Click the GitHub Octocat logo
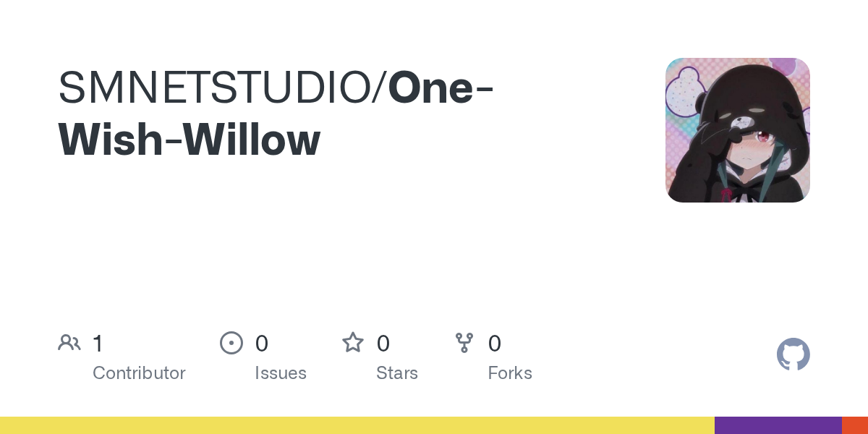 [x=793, y=354]
